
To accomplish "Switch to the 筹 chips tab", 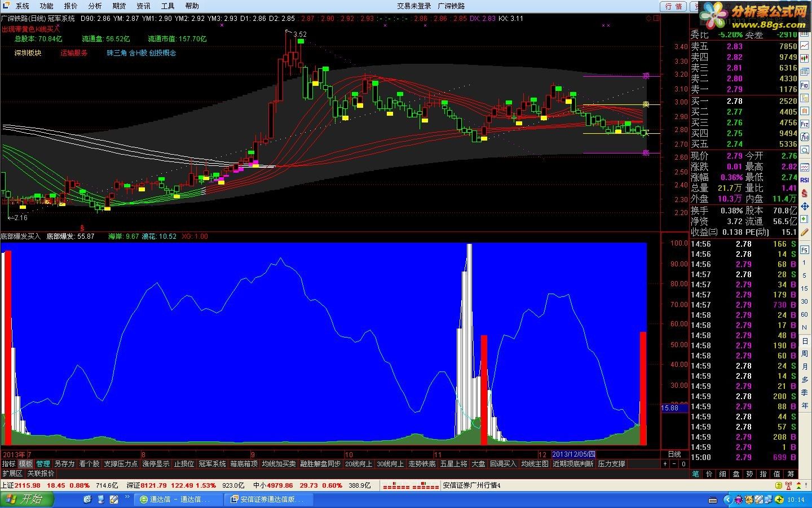I will tap(791, 474).
